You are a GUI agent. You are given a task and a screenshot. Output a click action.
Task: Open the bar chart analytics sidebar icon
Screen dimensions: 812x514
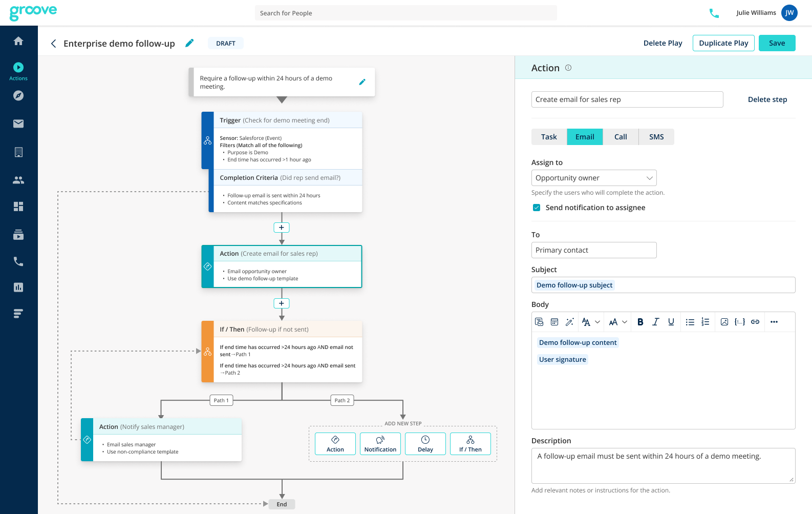coord(18,287)
